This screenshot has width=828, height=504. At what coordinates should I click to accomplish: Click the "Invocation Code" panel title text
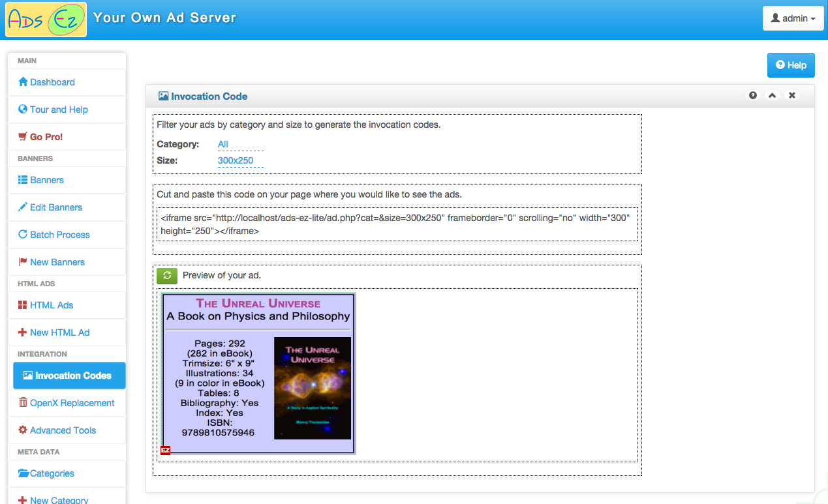[209, 96]
